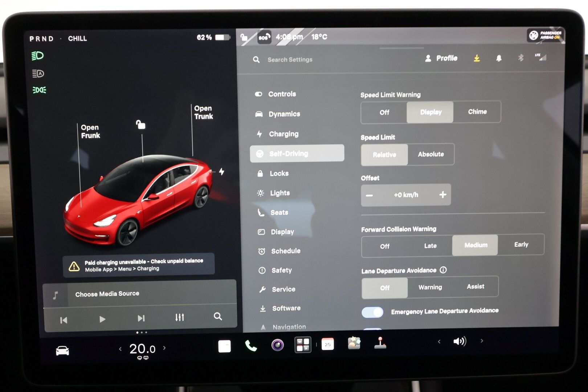Tap Open Trunk label
Screen dimensions: 588x392
pyautogui.click(x=203, y=113)
